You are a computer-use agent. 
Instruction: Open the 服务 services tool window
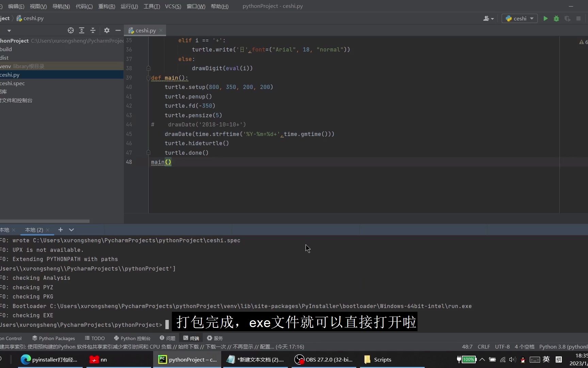coord(215,338)
